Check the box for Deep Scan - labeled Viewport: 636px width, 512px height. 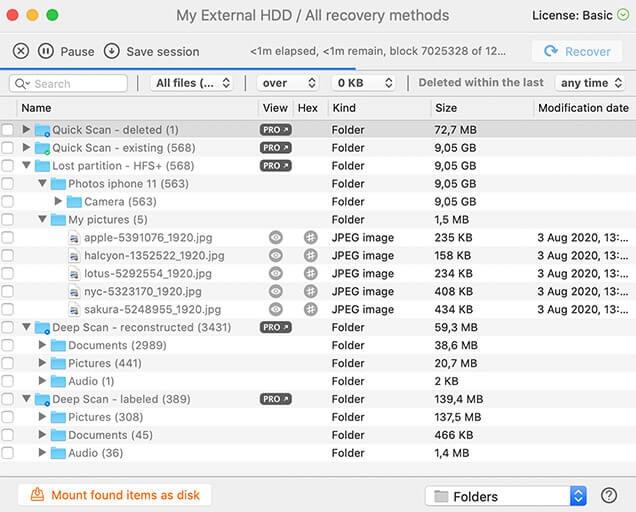pyautogui.click(x=7, y=399)
